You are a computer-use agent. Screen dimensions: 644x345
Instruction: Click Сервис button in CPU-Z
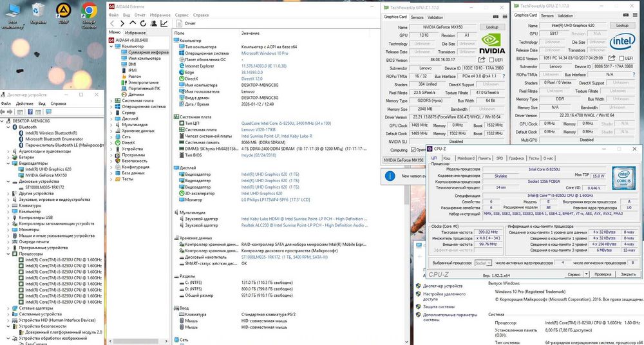[x=574, y=274]
